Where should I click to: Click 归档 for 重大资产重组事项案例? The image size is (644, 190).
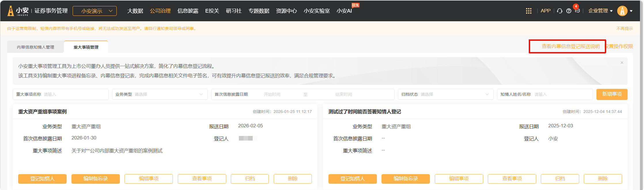pyautogui.click(x=250, y=179)
